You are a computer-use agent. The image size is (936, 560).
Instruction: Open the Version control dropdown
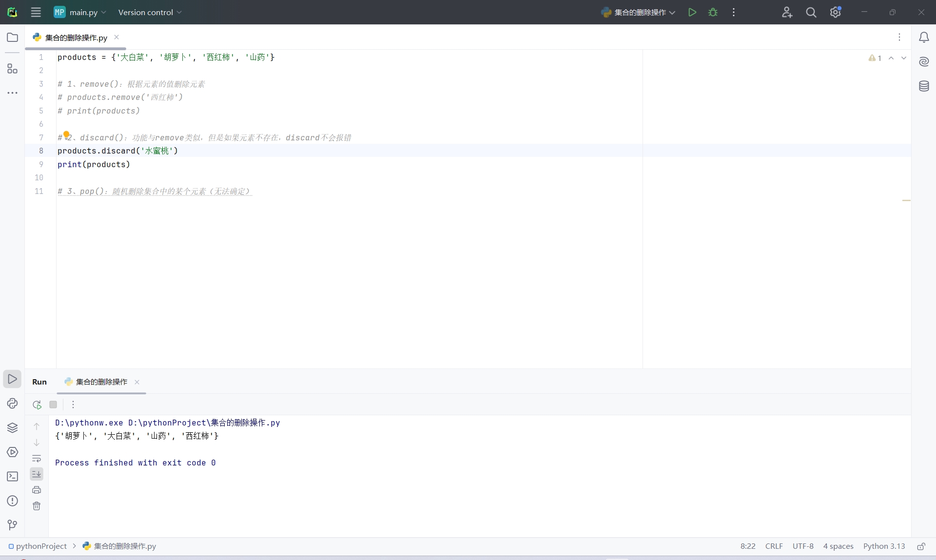coord(150,12)
